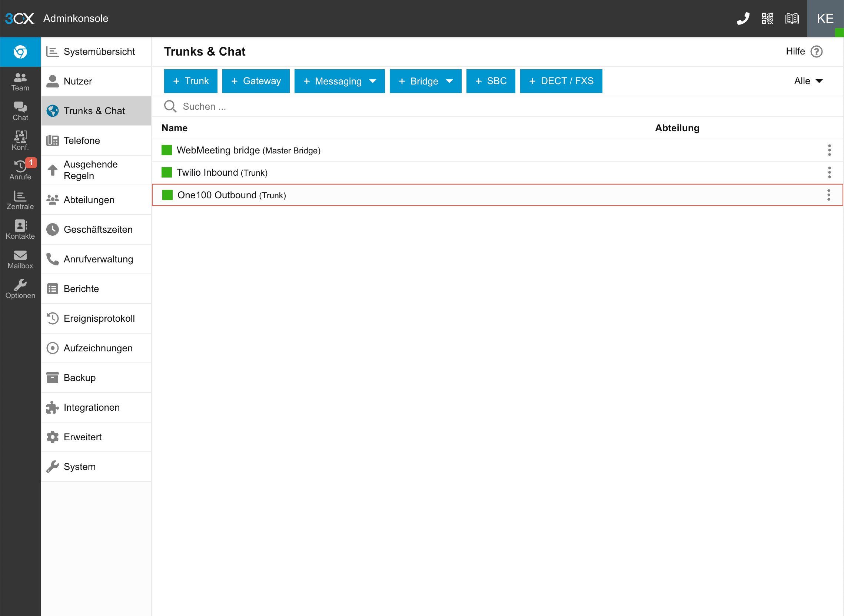Open Ausgehende Regeln menu item
844x616 pixels.
click(x=96, y=170)
